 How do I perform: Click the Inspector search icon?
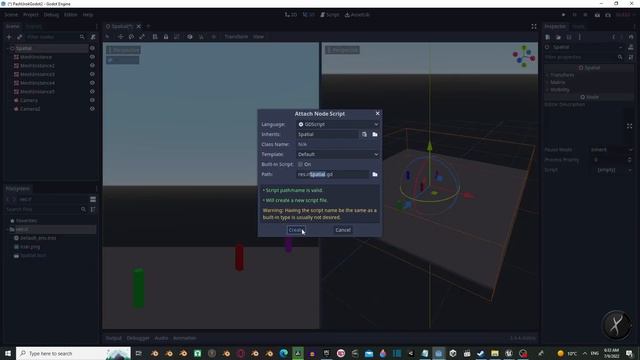click(x=620, y=57)
